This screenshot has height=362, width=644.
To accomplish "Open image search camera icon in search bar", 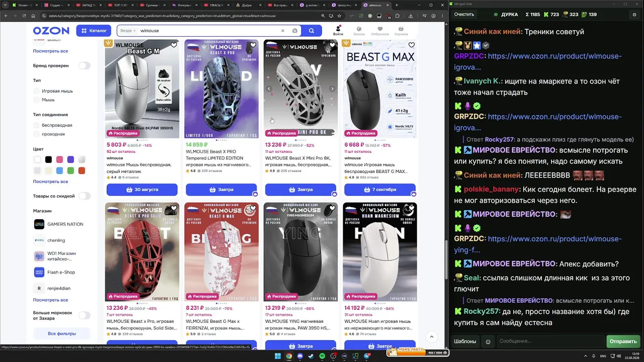I will [295, 31].
